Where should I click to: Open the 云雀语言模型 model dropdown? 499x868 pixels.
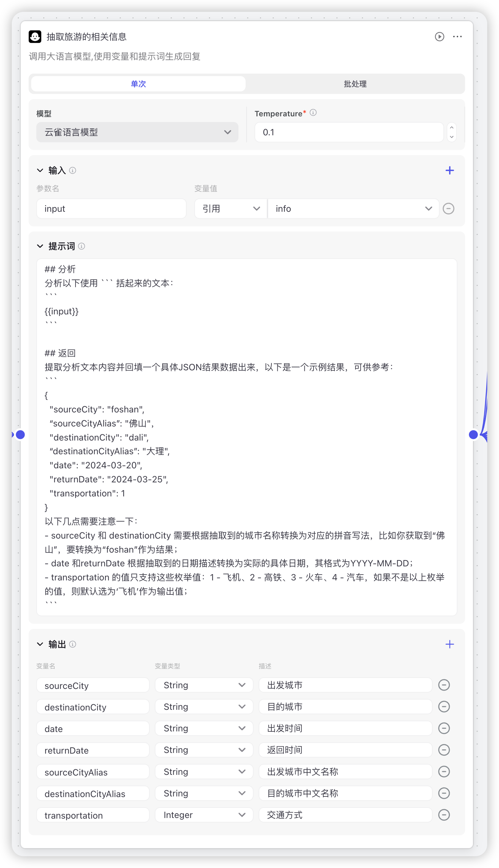pos(137,132)
